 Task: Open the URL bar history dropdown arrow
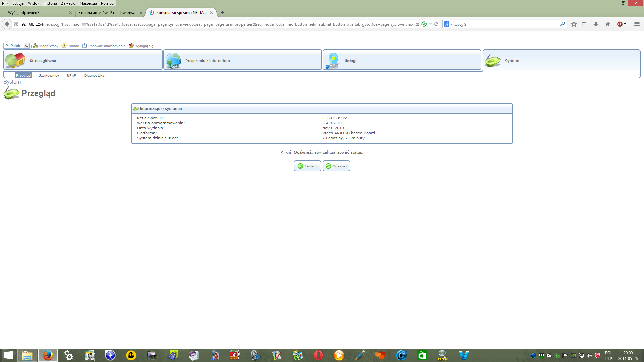click(x=430, y=24)
